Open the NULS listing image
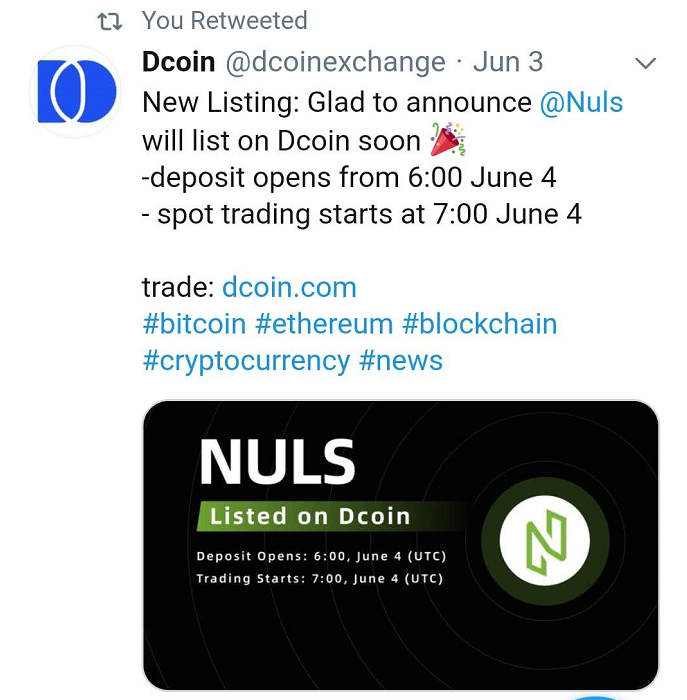This screenshot has width=687, height=700. tap(400, 545)
